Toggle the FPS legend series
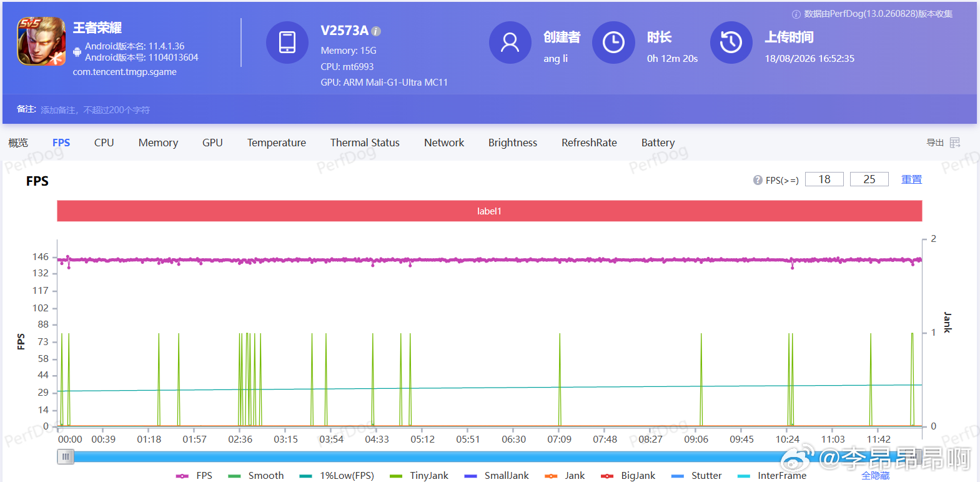Screen dimensions: 980x482 pyautogui.click(x=194, y=476)
